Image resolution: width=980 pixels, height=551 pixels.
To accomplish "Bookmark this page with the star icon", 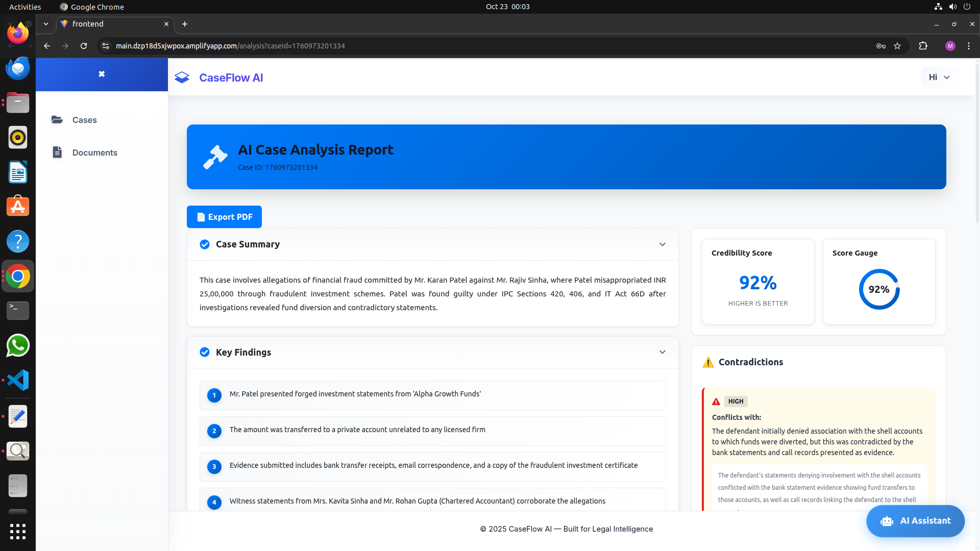I will 897,46.
